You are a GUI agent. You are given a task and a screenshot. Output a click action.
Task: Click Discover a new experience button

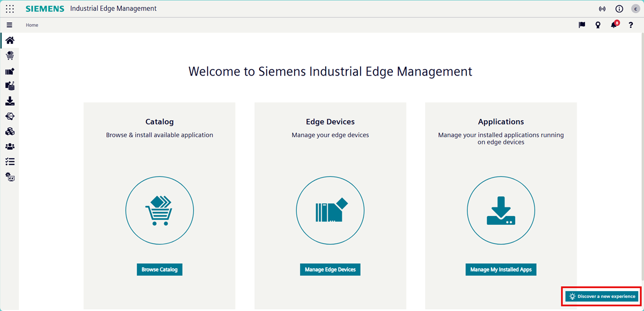tap(602, 297)
